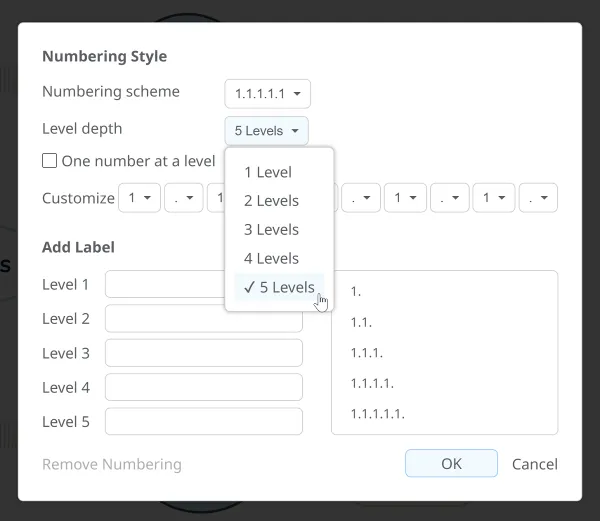Open first separator dropdown in Customize row
This screenshot has height=521, width=600.
183,198
